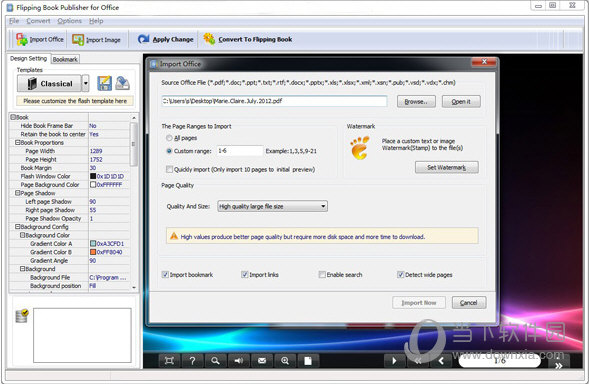Screen dimensions: 589x384
Task: Share by email envelope icon
Action: click(262, 361)
